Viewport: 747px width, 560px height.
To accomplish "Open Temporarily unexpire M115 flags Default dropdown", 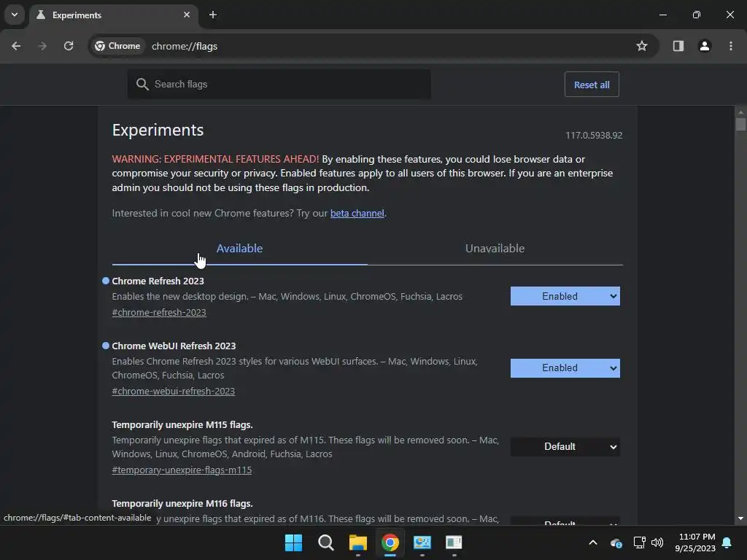I will [565, 447].
